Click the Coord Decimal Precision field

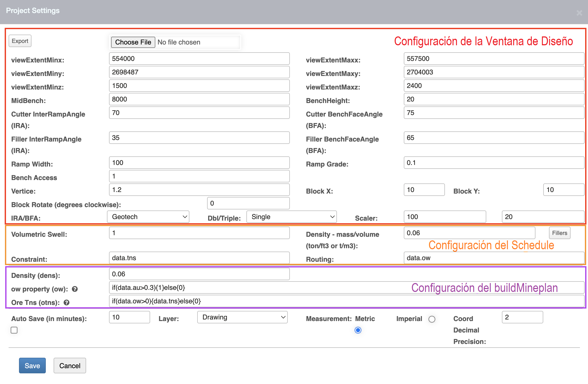(x=522, y=317)
